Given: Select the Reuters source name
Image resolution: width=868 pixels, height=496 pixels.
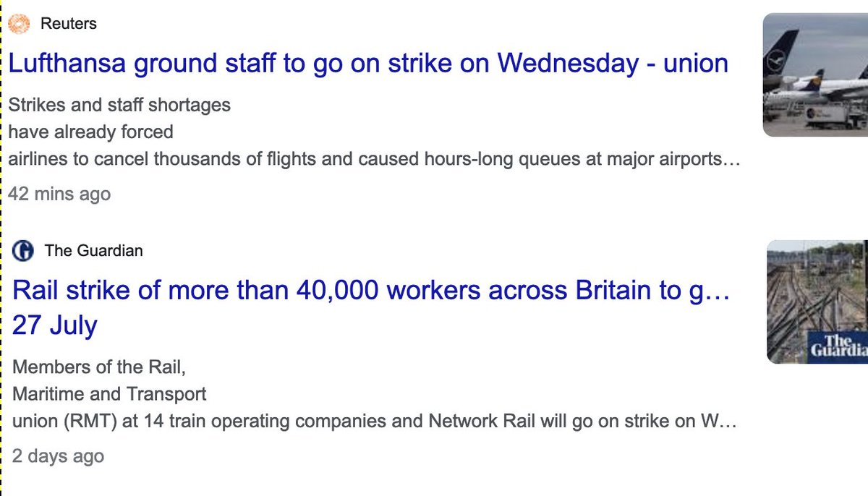Looking at the screenshot, I should [x=69, y=24].
